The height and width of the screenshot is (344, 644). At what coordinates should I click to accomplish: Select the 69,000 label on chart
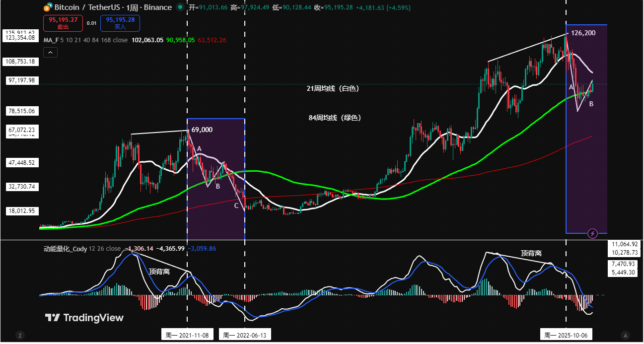point(202,130)
